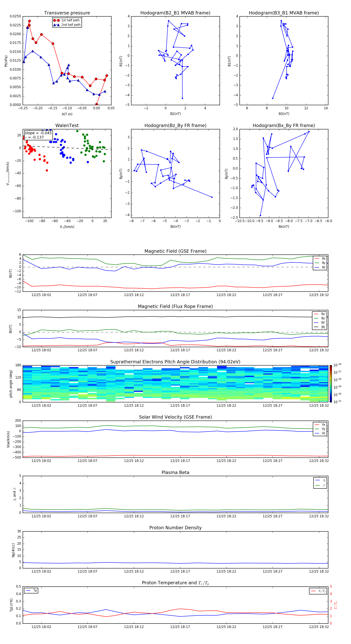This screenshot has width=351, height=644.
Task: Click 'Bz' in GSE magnetic field legend
Action: (320, 267)
